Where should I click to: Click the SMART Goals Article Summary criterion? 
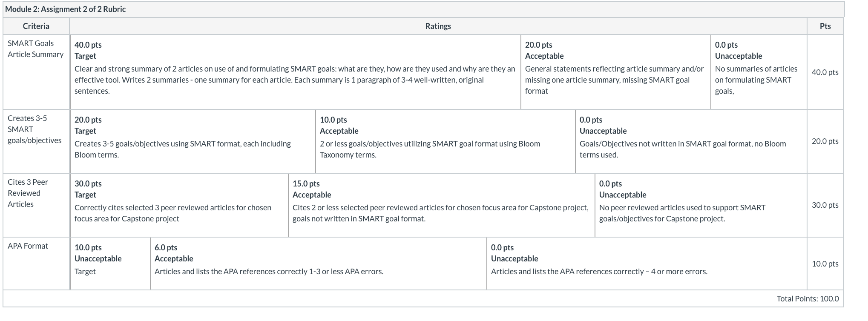coord(36,49)
